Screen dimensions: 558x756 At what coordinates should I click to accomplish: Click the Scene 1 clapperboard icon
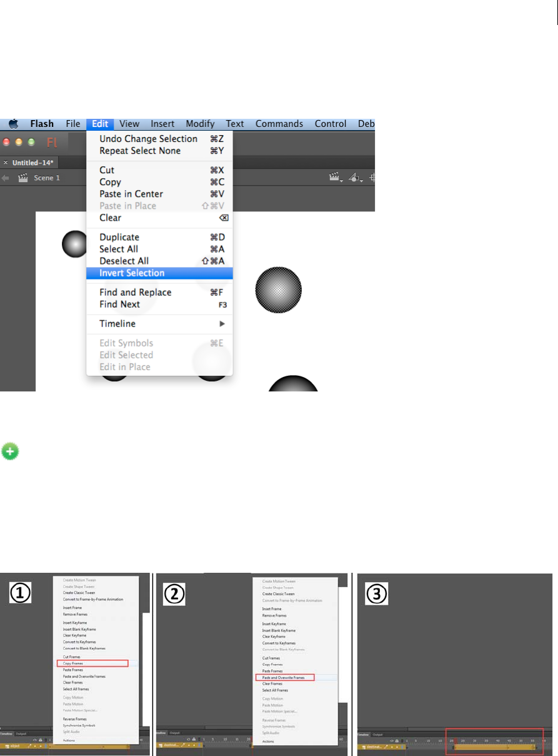pyautogui.click(x=24, y=178)
